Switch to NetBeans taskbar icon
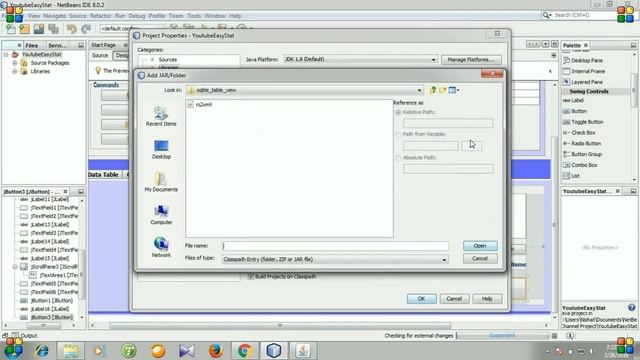 pyautogui.click(x=273, y=351)
